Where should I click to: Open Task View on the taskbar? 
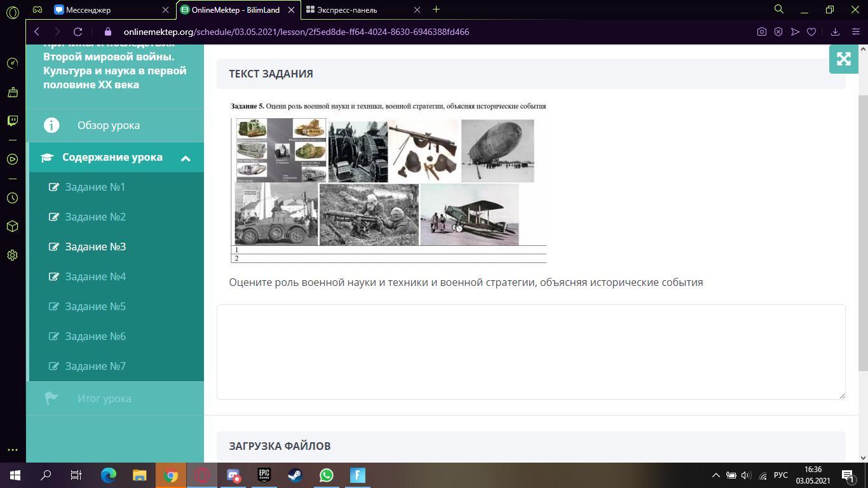click(76, 475)
